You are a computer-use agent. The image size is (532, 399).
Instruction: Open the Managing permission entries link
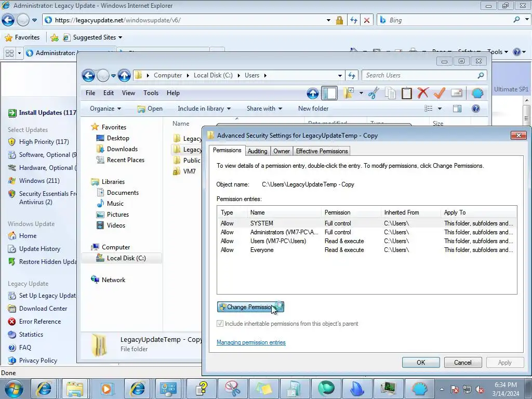click(x=251, y=342)
